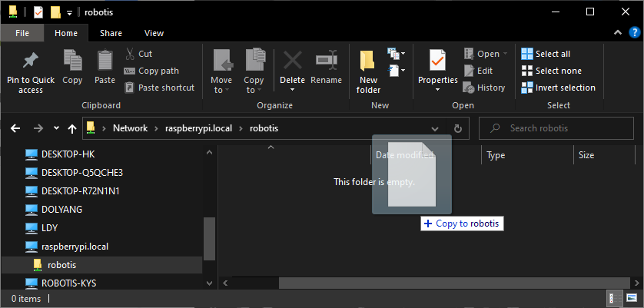The height and width of the screenshot is (308, 644).
Task: Click the Paste icon in ribbon
Action: coord(105,61)
